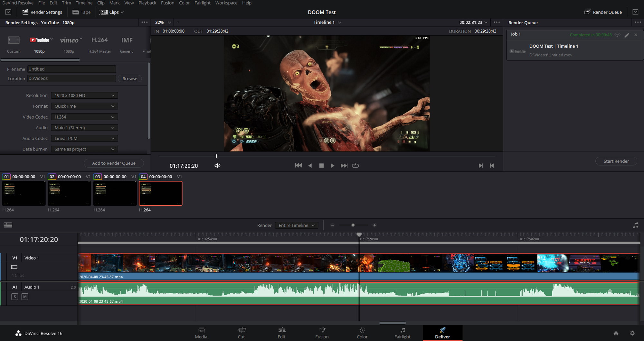Remove Job 1 from render queue

pyautogui.click(x=636, y=35)
